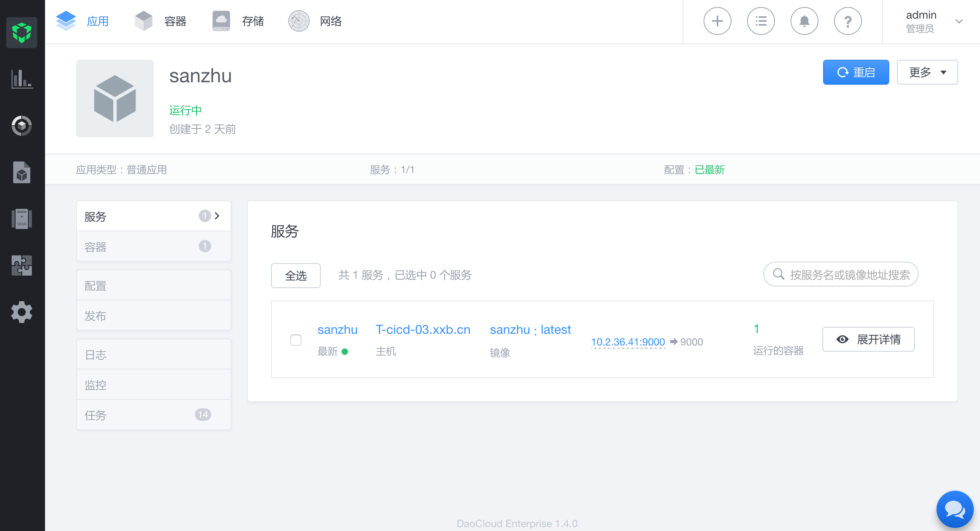Screen dimensions: 980x531
Task: Click the 容器 side tab badge 1
Action: [x=205, y=246]
